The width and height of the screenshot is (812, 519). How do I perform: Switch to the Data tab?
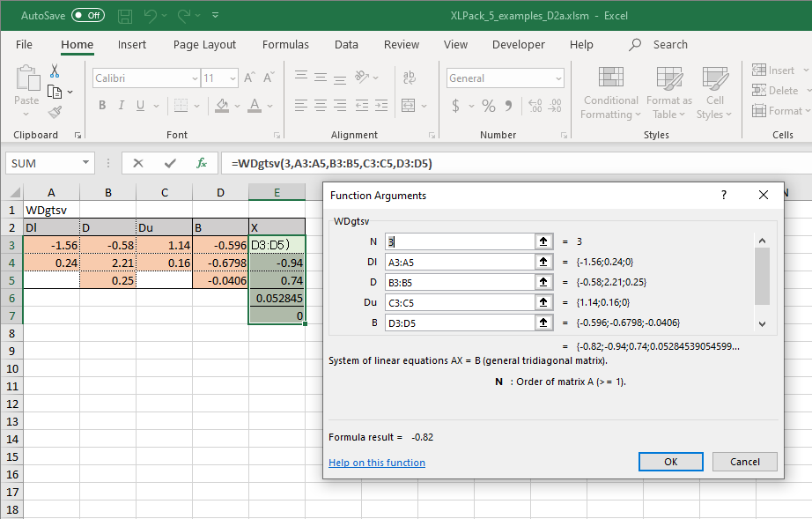346,45
